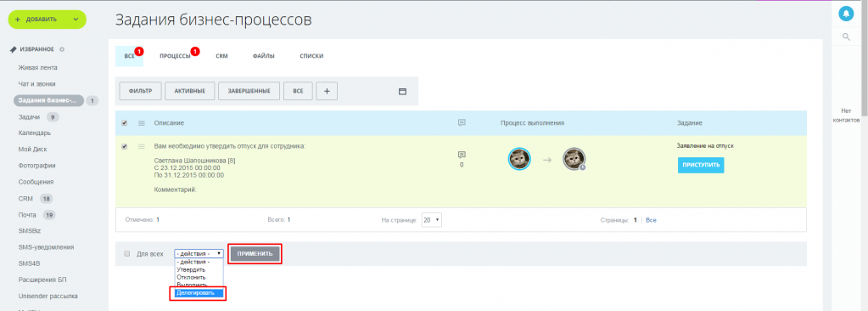Click the search magnifier icon

[x=846, y=37]
